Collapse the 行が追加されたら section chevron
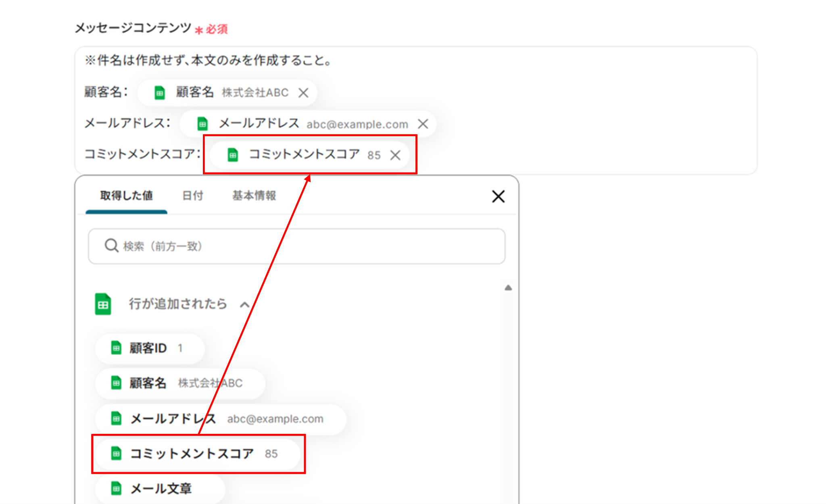The width and height of the screenshot is (826, 504). (x=244, y=304)
